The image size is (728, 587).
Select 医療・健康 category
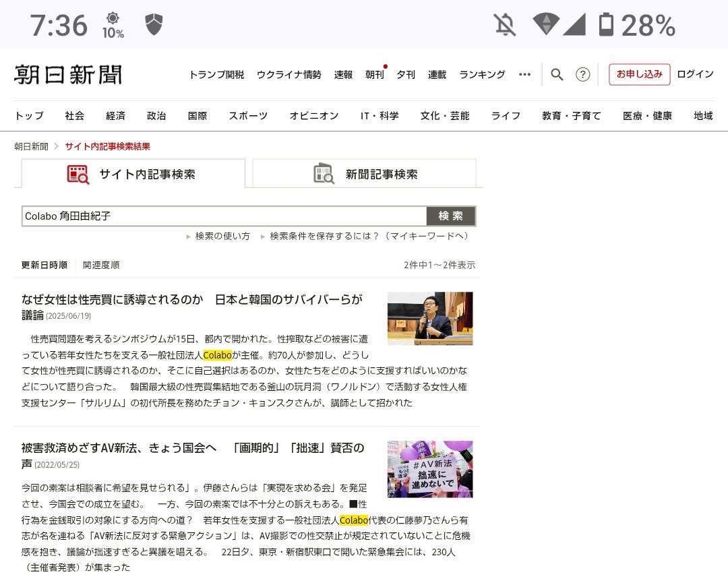click(647, 115)
